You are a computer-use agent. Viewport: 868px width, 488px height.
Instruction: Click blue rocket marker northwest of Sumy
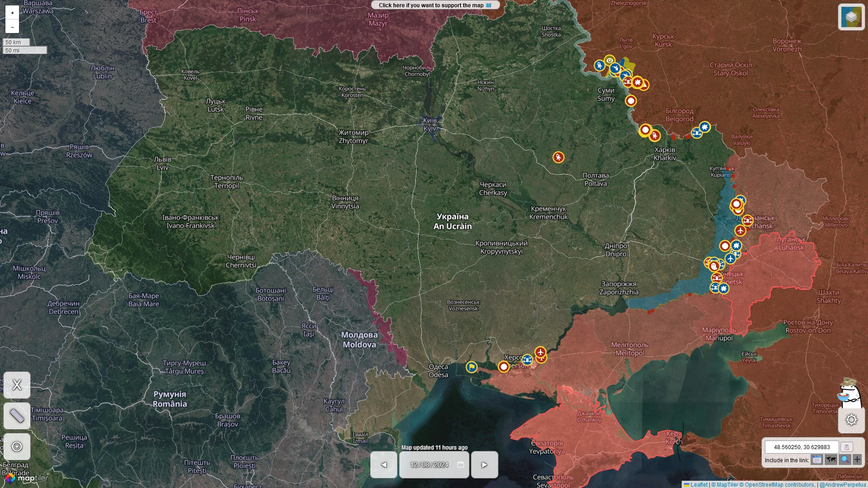click(x=599, y=66)
